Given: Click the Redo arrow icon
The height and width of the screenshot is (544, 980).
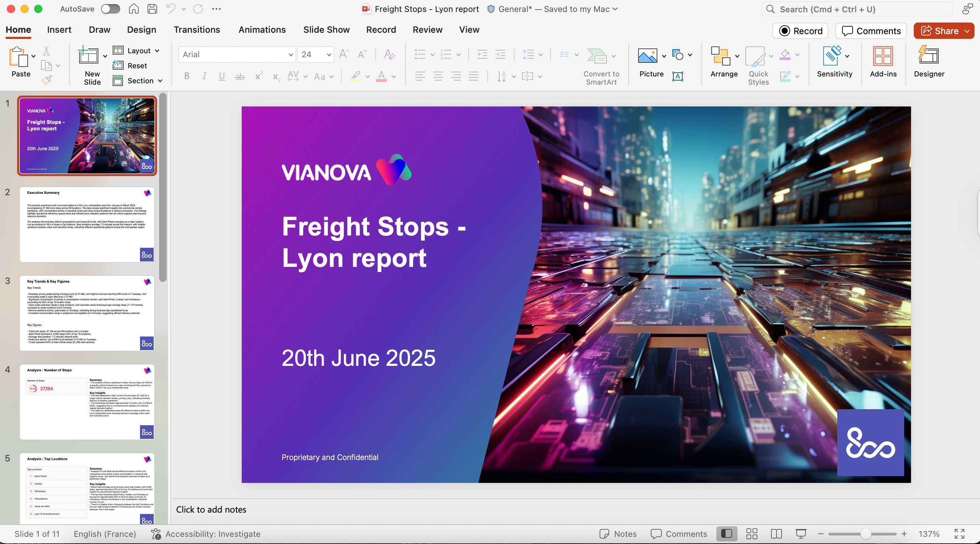Looking at the screenshot, I should click(x=198, y=9).
